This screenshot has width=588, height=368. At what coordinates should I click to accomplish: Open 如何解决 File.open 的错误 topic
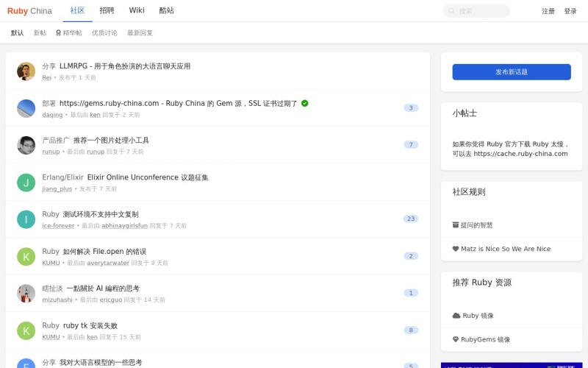click(x=104, y=251)
